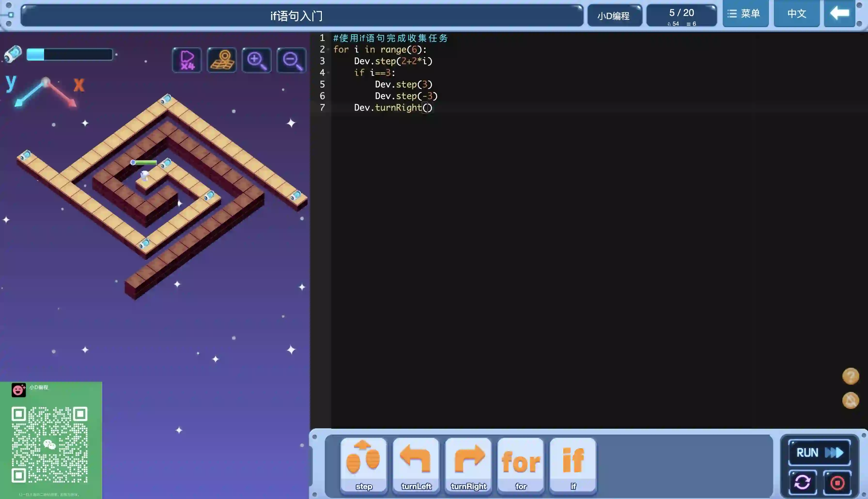
Task: Click the RUN button
Action: tap(819, 452)
